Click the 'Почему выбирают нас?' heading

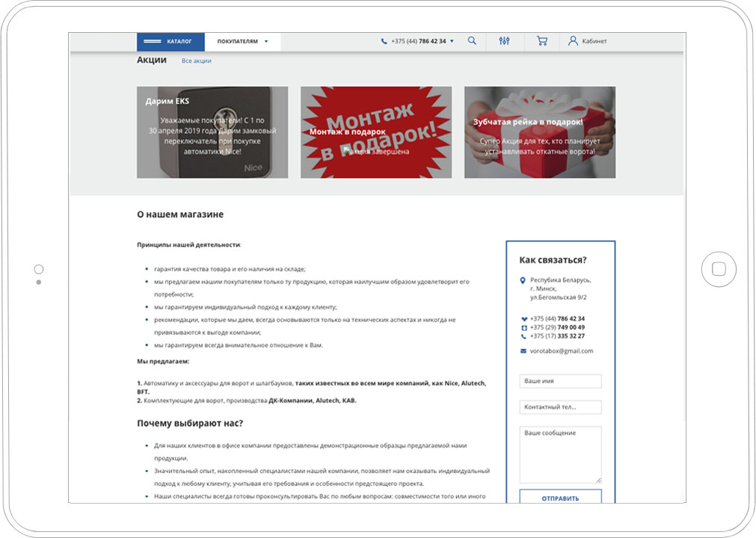[x=190, y=424]
